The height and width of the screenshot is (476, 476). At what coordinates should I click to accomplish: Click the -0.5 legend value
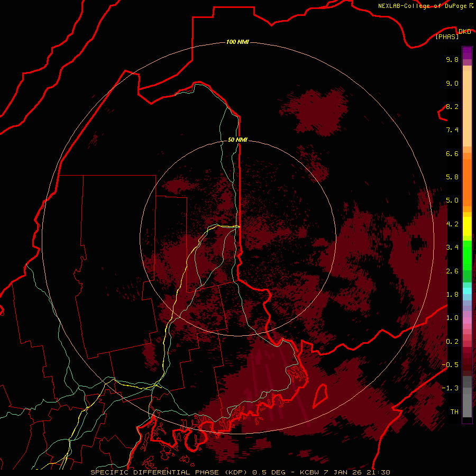tap(450, 365)
